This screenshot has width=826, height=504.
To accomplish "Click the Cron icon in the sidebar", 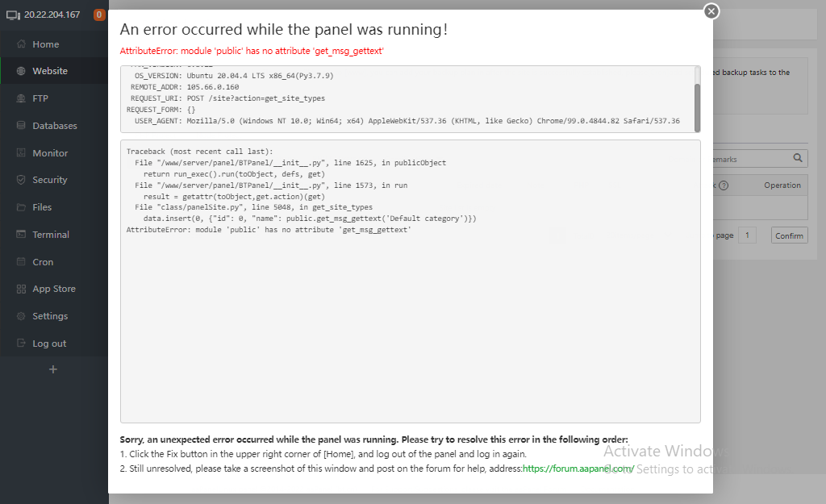I will tap(21, 262).
